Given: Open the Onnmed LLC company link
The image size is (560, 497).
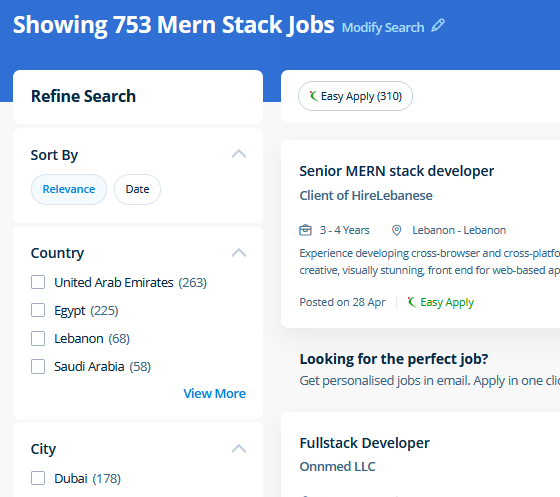Looking at the screenshot, I should pyautogui.click(x=338, y=467).
